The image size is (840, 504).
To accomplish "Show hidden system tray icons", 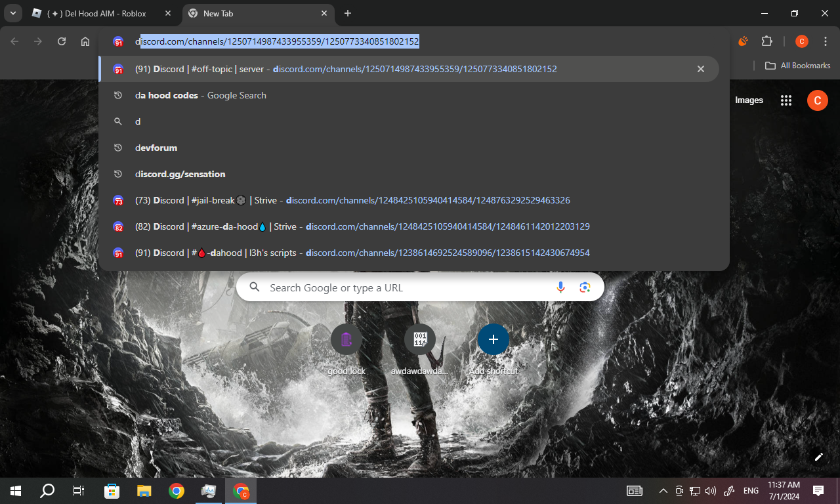I will [663, 491].
